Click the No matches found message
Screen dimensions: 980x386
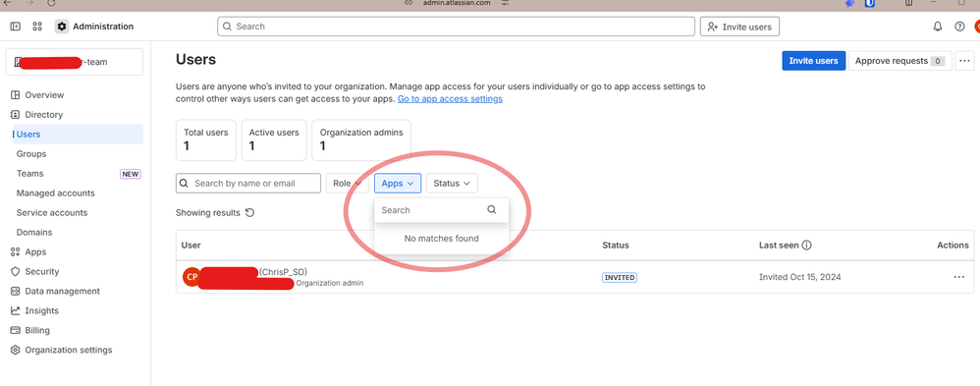(x=441, y=239)
